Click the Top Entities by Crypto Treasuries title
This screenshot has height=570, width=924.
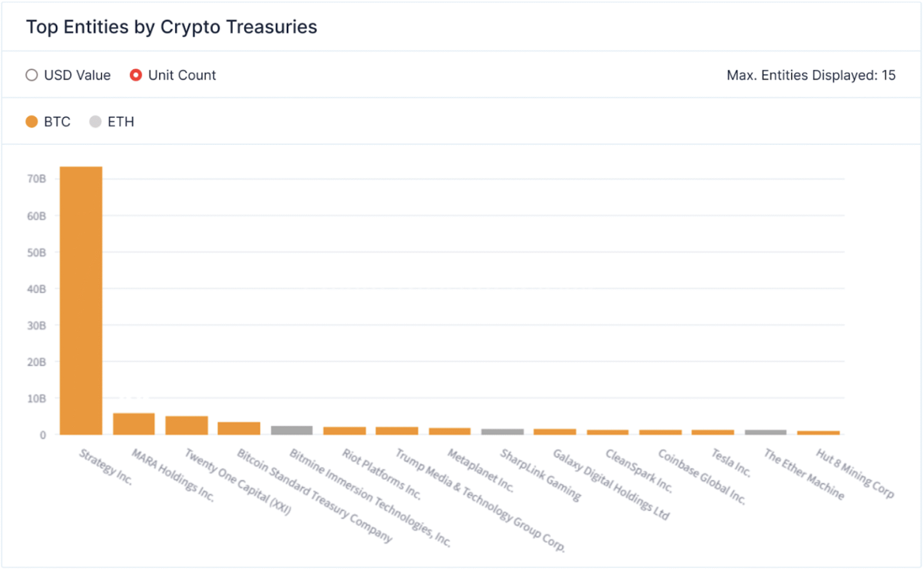pos(171,27)
